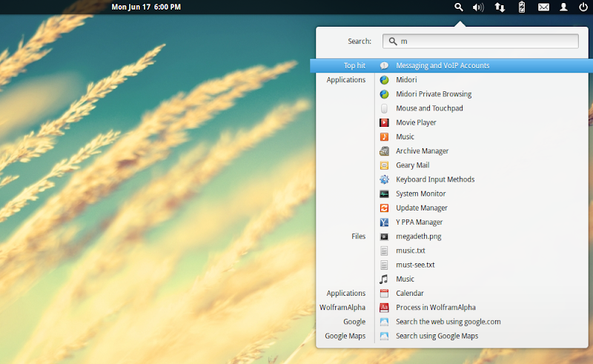This screenshot has height=364, width=593.
Task: Click the Y PPA Manager icon
Action: pyautogui.click(x=384, y=222)
